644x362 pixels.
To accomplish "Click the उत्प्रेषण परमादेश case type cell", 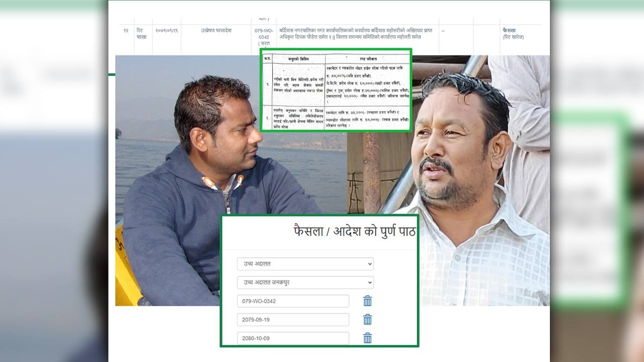I will click(216, 31).
